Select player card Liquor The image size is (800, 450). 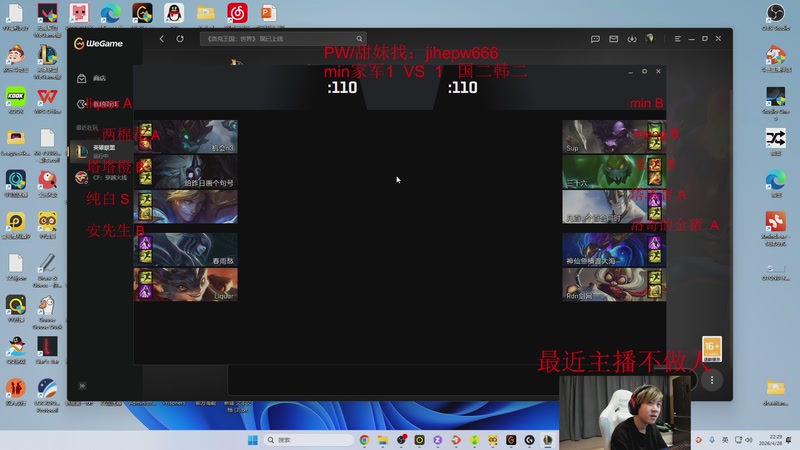coord(186,285)
